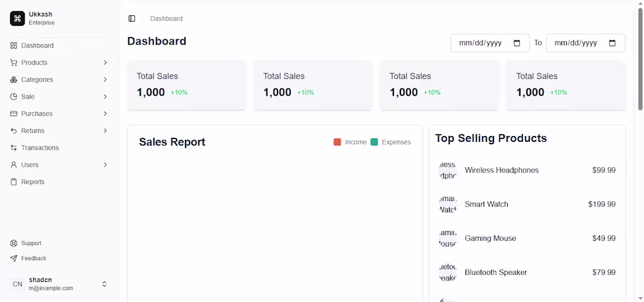Click the Ukkash Enterprise logo icon
This screenshot has height=302, width=644.
point(18,19)
